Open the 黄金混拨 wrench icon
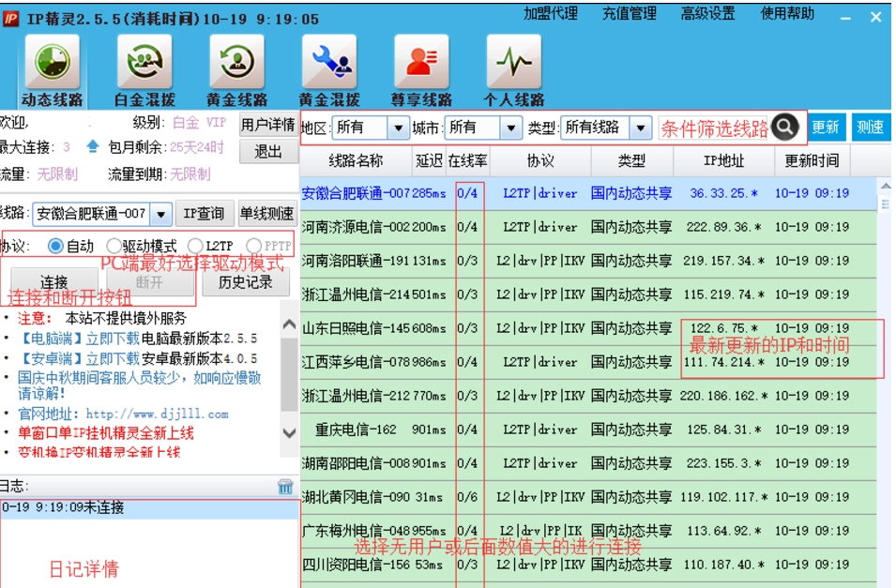896x588 pixels. (x=329, y=71)
